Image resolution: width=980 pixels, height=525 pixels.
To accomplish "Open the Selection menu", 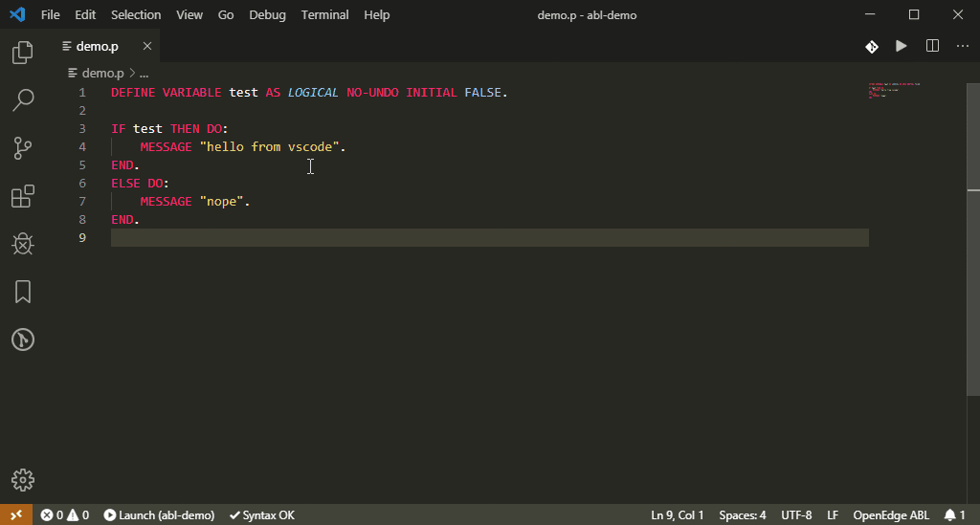I will point(136,14).
